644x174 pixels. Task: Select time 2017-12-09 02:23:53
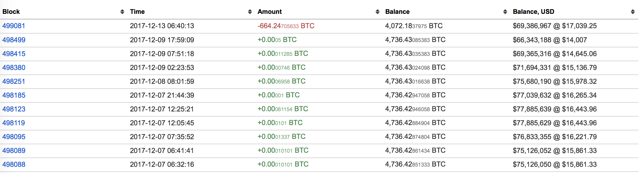point(162,68)
